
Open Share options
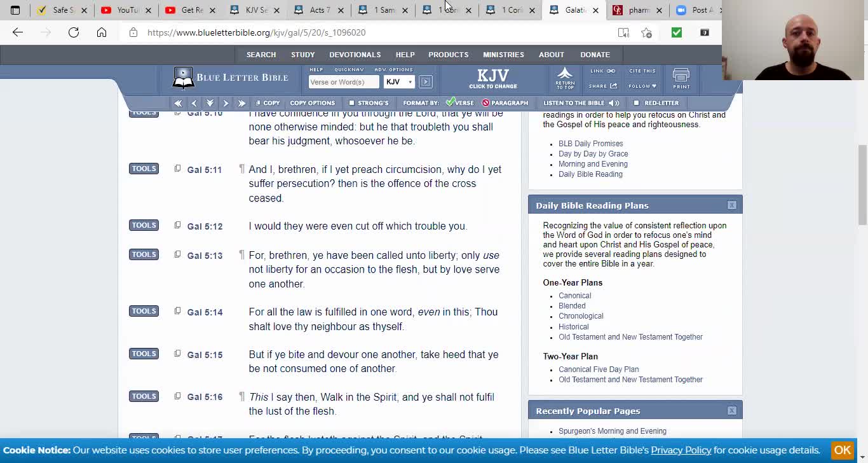pyautogui.click(x=603, y=86)
